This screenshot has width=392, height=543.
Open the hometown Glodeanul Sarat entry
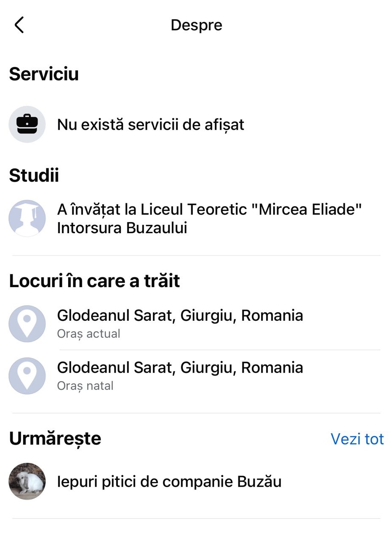pyautogui.click(x=180, y=367)
